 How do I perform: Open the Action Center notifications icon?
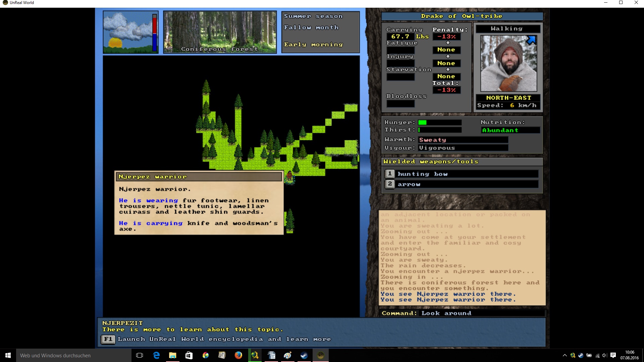(x=613, y=355)
